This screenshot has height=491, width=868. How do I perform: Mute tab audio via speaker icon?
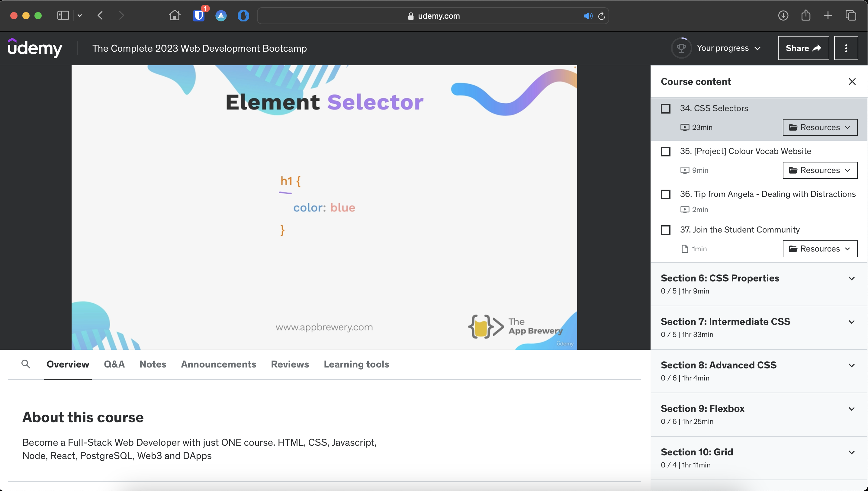coord(588,16)
